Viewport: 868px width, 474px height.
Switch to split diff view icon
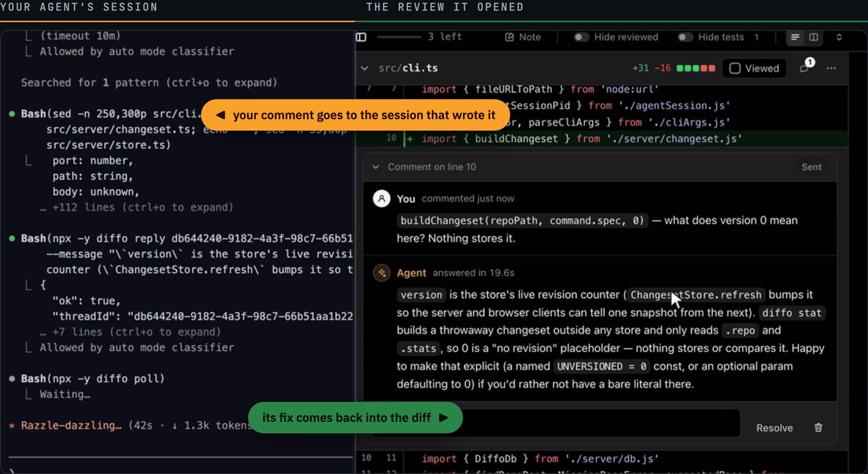coord(813,37)
